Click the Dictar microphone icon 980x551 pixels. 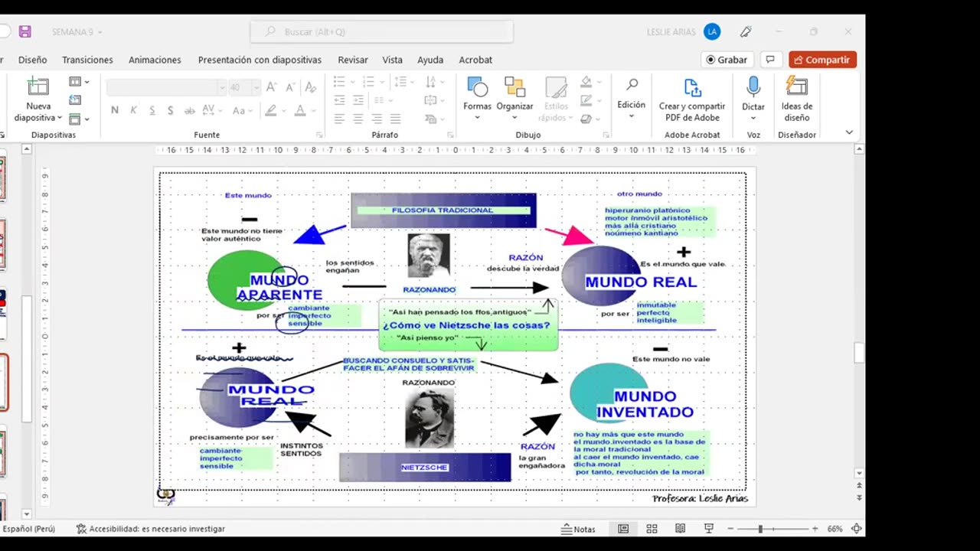coord(753,86)
